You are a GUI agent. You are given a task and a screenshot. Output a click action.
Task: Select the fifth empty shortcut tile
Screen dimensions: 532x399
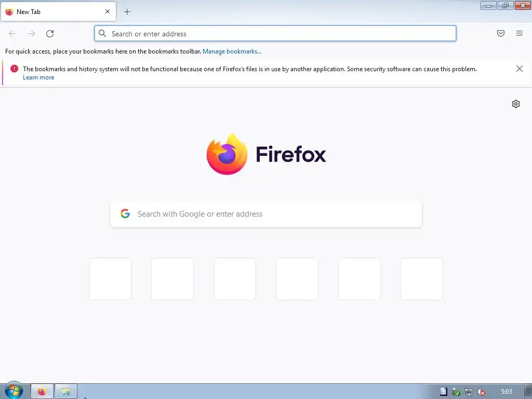pos(360,279)
